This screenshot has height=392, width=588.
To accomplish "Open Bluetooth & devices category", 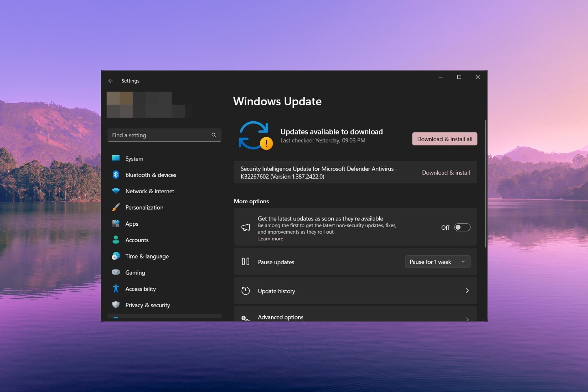I will pos(164,175).
